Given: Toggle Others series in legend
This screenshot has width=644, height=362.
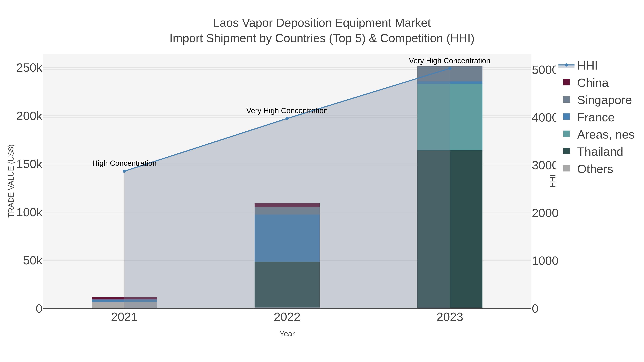Looking at the screenshot, I should [x=588, y=169].
